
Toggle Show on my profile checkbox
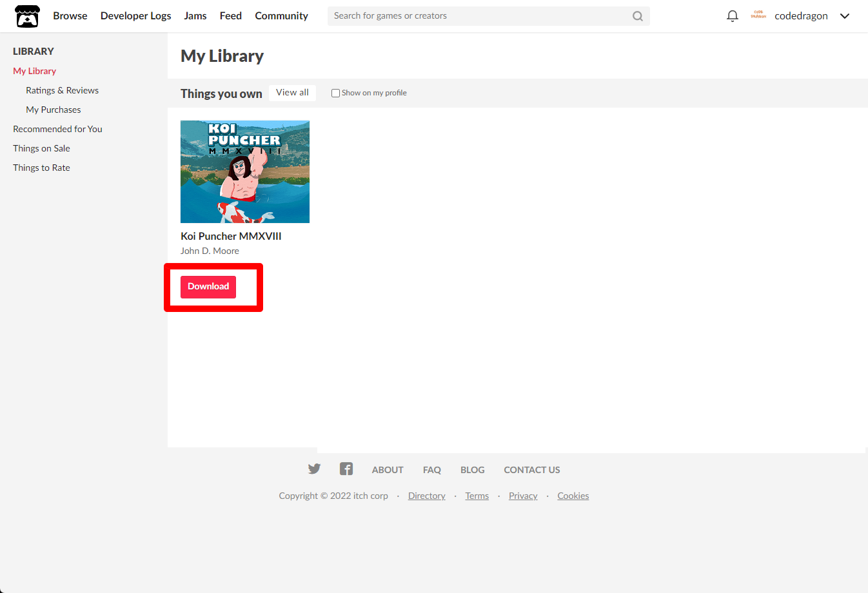pyautogui.click(x=335, y=93)
